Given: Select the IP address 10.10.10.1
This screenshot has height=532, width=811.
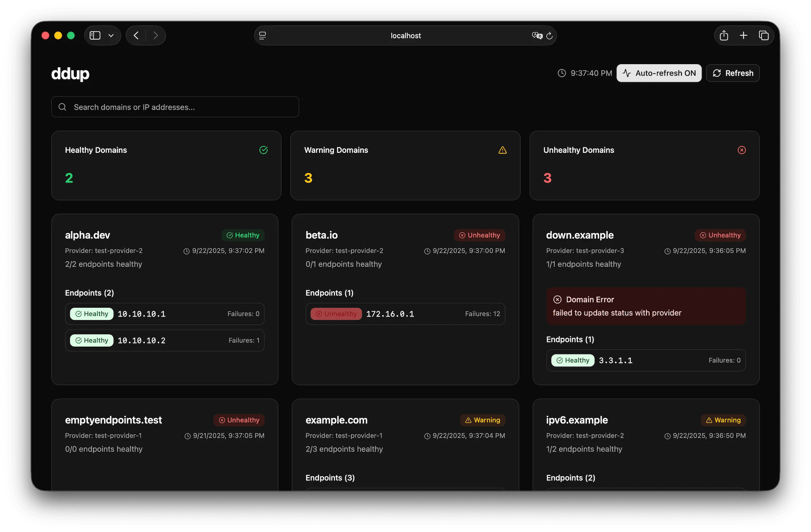Looking at the screenshot, I should (x=141, y=314).
